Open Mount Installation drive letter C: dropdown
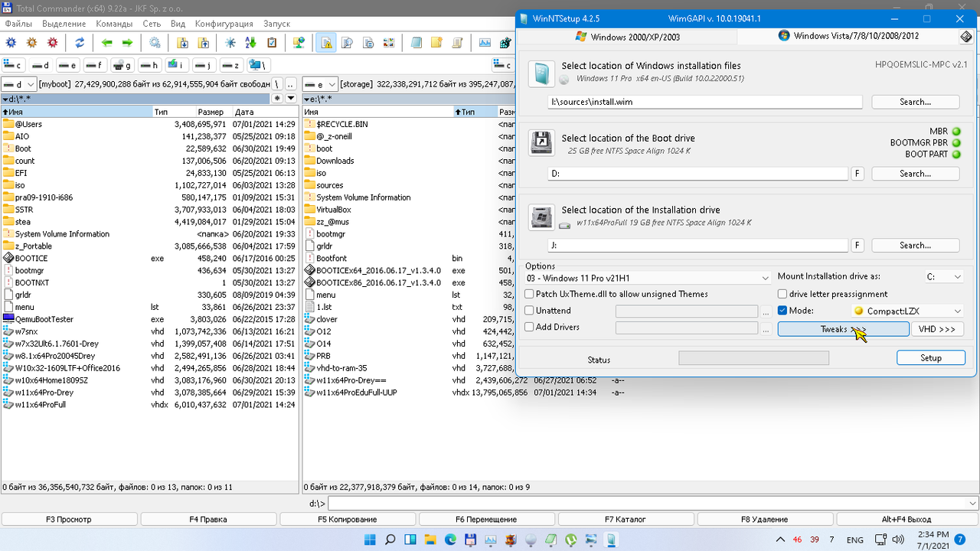Image resolution: width=980 pixels, height=551 pixels. (x=944, y=277)
